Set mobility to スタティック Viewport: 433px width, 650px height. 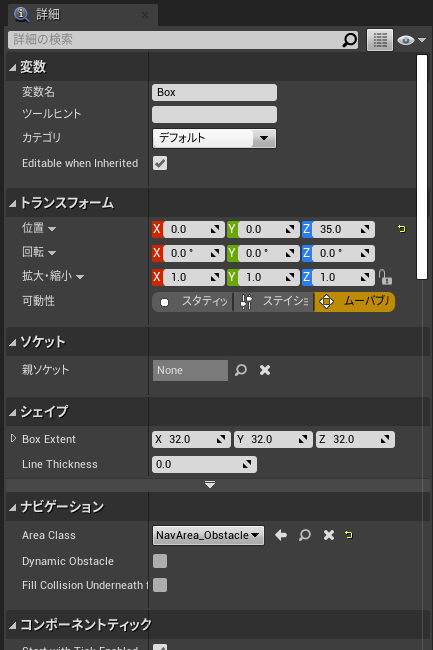[192, 302]
